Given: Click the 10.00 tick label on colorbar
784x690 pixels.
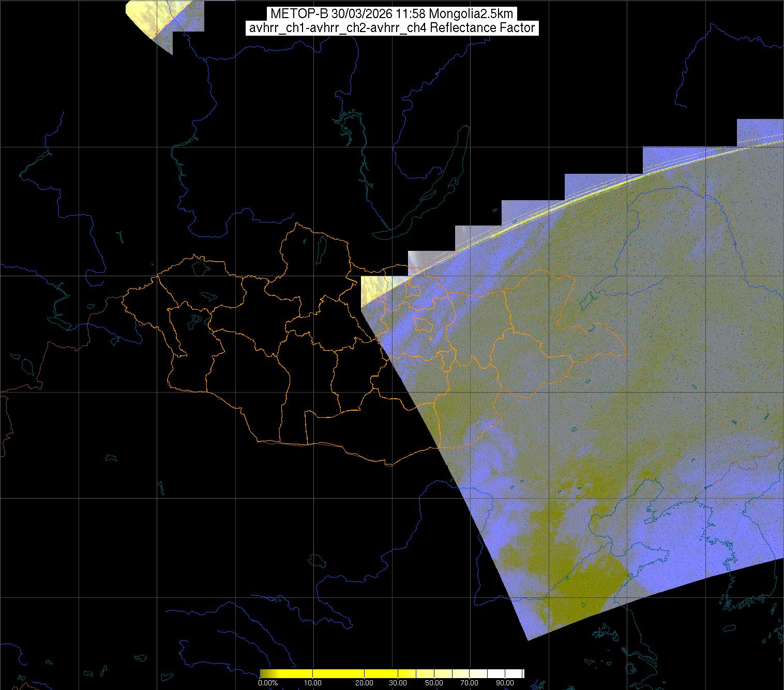Looking at the screenshot, I should (313, 683).
